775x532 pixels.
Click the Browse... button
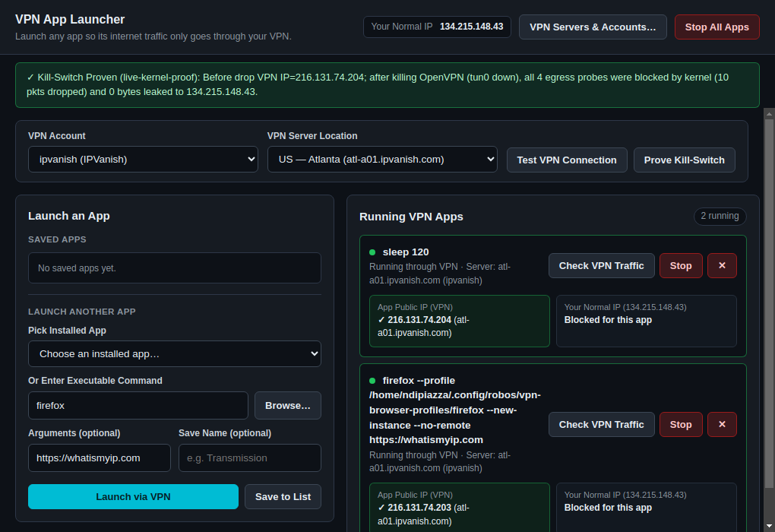coord(288,405)
